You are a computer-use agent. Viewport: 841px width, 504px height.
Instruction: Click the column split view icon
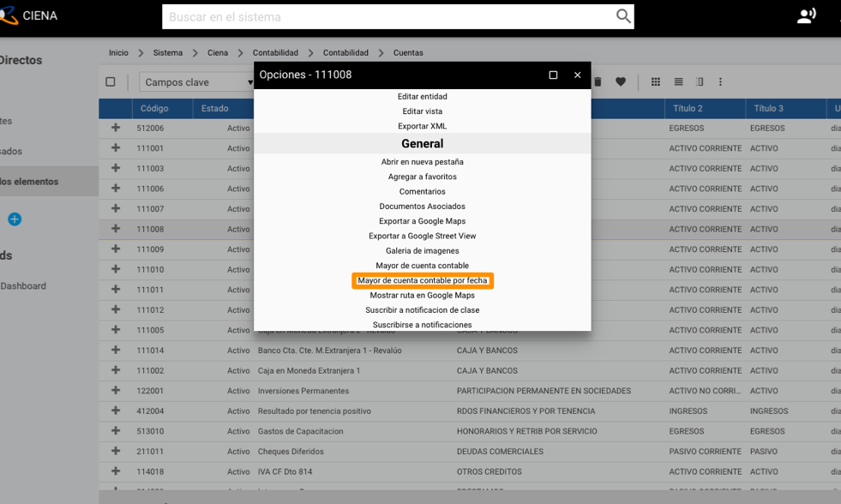700,82
